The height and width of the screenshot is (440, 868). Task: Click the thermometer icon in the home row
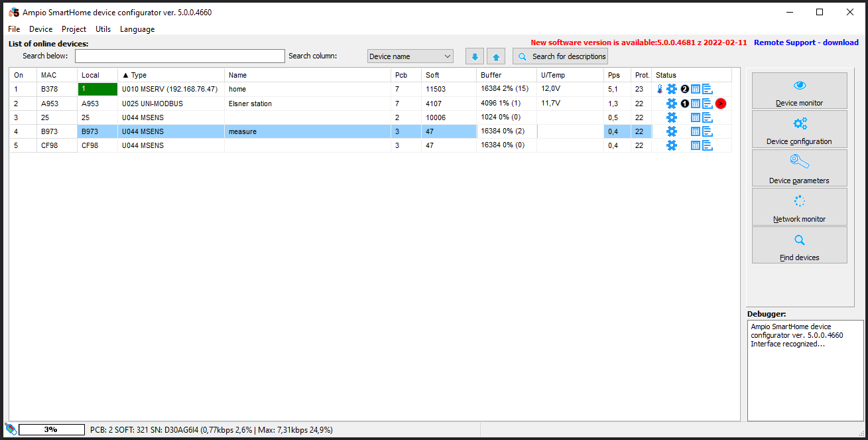[660, 89]
